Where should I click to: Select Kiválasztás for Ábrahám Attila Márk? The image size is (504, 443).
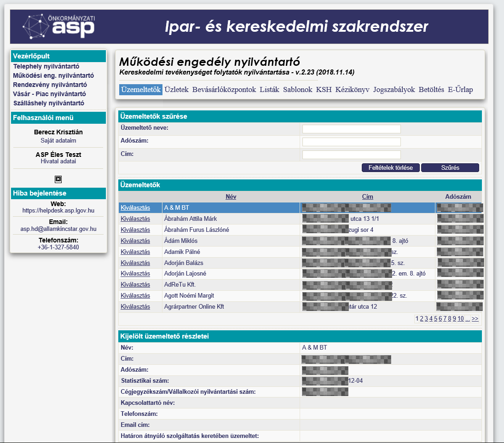[x=135, y=219]
